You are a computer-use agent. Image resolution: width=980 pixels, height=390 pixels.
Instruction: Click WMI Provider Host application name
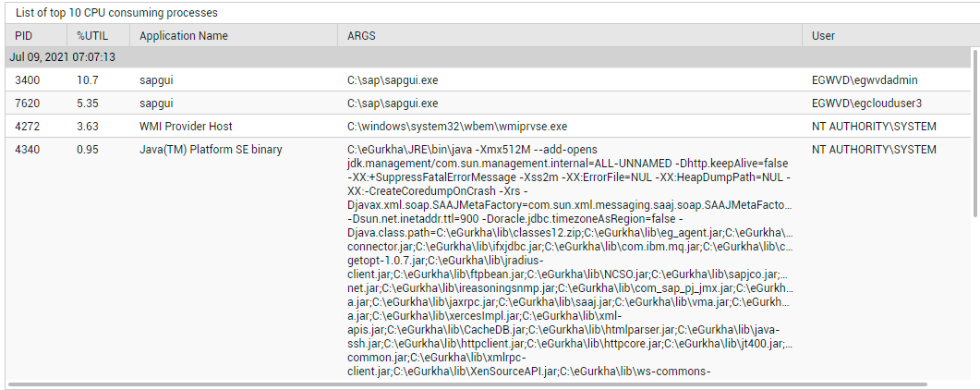point(186,127)
